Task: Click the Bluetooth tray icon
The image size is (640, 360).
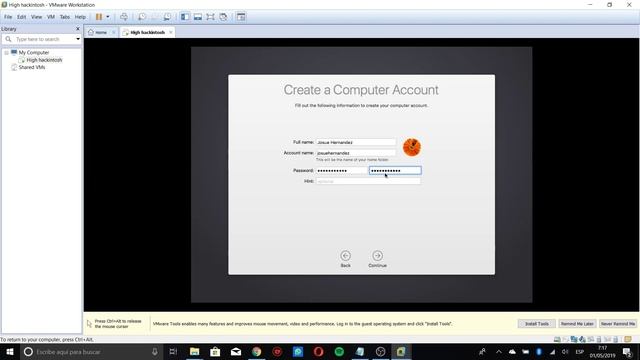Action: 539,352
